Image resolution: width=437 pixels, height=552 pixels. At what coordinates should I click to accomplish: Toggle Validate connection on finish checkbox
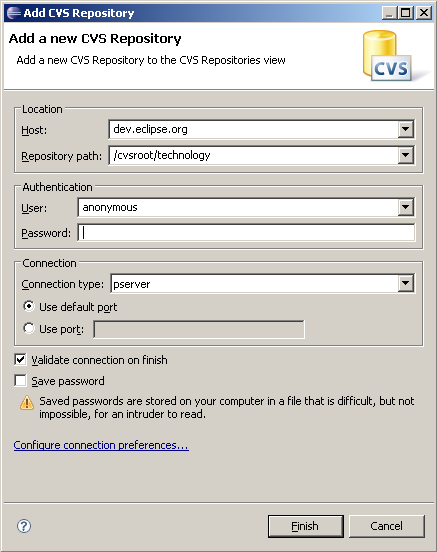[x=20, y=360]
